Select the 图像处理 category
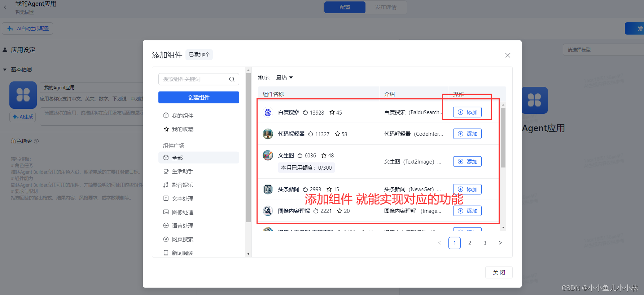This screenshot has height=295, width=644. pyautogui.click(x=199, y=212)
